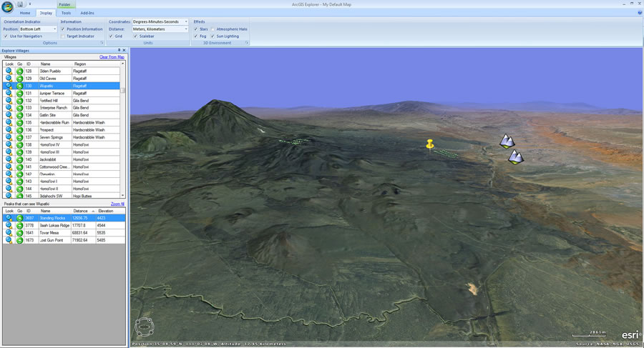Switch to the Home ribbon tab

[x=25, y=13]
